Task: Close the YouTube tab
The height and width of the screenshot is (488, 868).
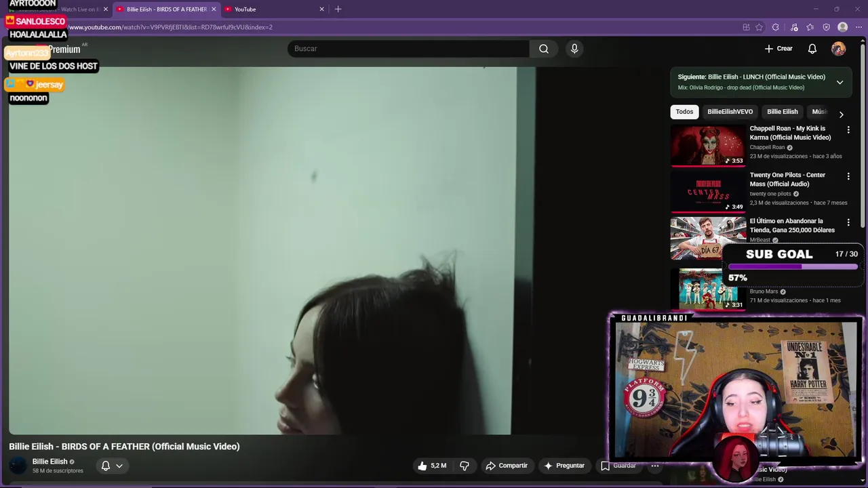Action: 321,9
